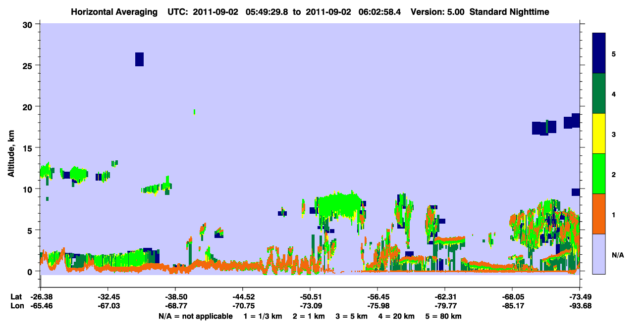Click the altitude tick label "30"
Screen dimensions: 644x330
(29, 24)
